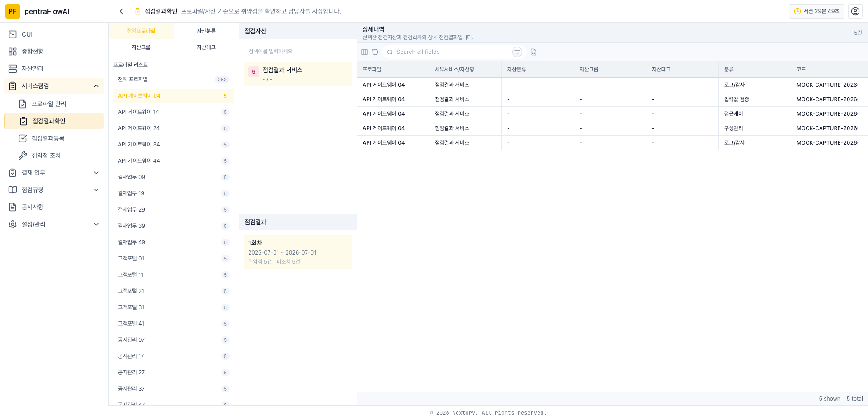Go back with the left chevron arrow
868x420 pixels.
coord(121,11)
